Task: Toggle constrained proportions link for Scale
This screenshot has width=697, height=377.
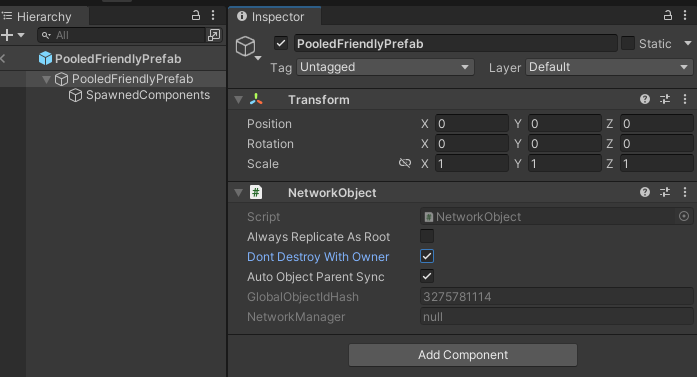Action: click(405, 163)
